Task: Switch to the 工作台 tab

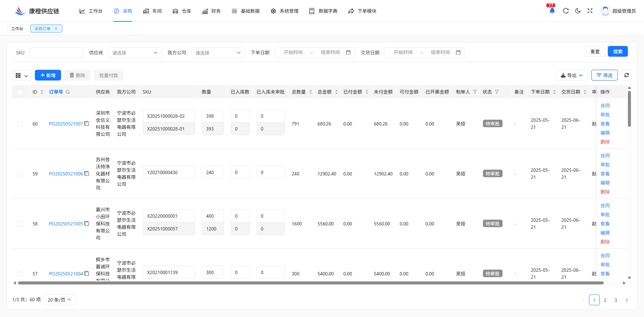Action: [17, 29]
